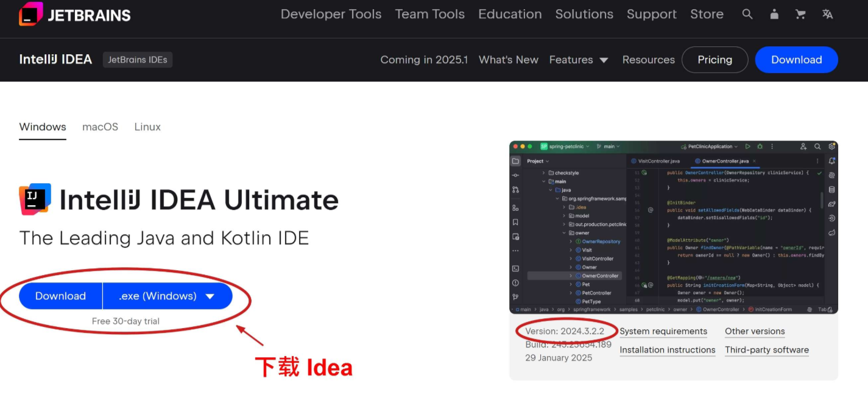The width and height of the screenshot is (868, 409).
Task: Open the PetClinicApplication run configuration dropdown
Action: click(x=710, y=147)
